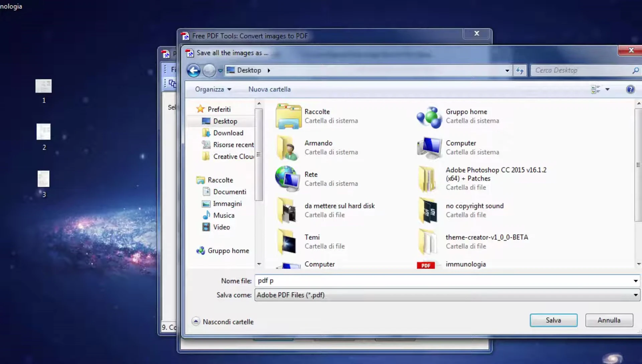Select Creative Cloud in the navigation pane

point(233,156)
